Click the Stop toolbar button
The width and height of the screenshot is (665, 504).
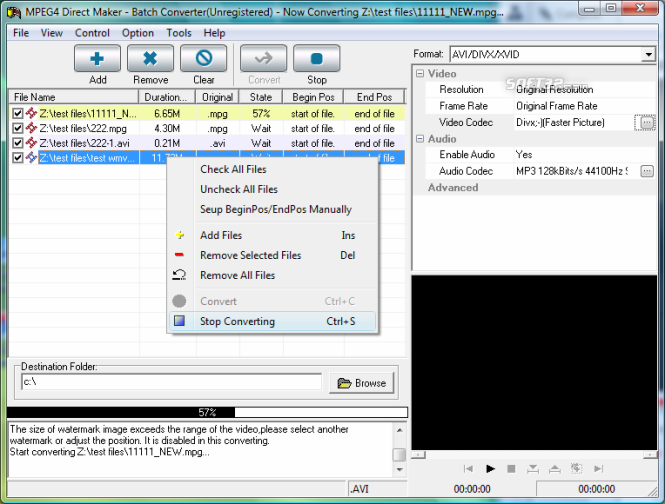click(x=316, y=59)
